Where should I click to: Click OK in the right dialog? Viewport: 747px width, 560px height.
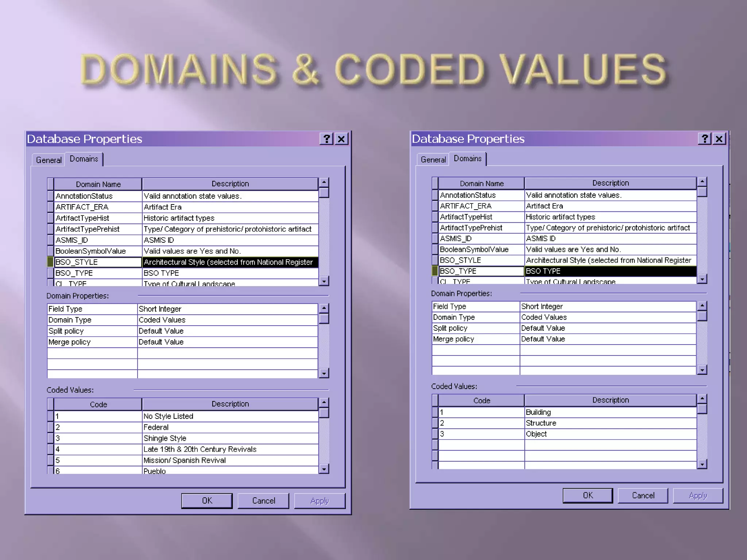coord(588,495)
